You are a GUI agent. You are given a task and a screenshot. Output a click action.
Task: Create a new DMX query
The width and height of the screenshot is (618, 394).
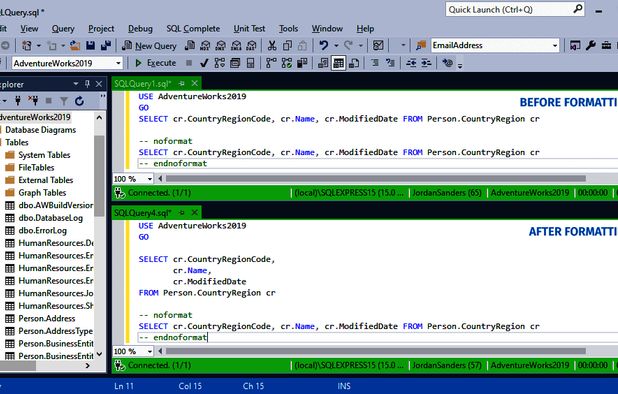point(221,45)
